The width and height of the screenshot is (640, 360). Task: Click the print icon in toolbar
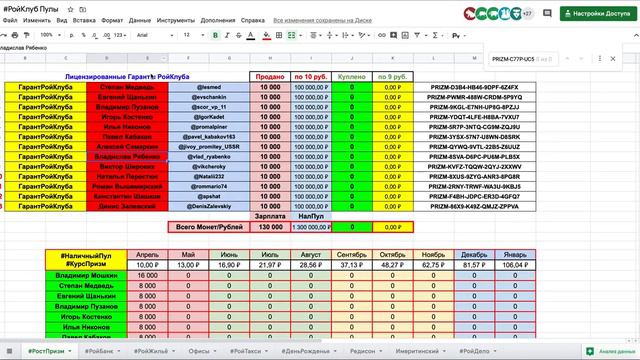click(x=15, y=36)
